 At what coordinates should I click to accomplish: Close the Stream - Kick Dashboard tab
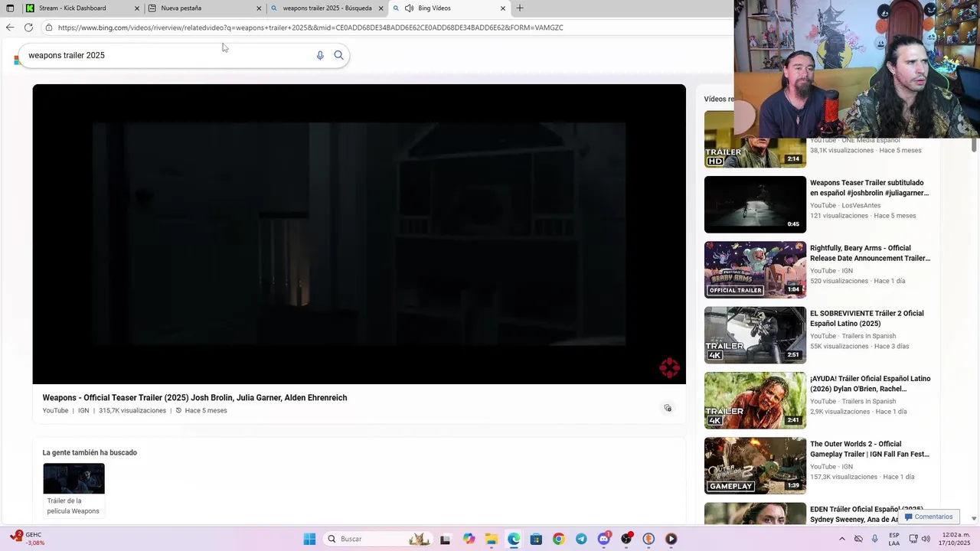coord(137,8)
